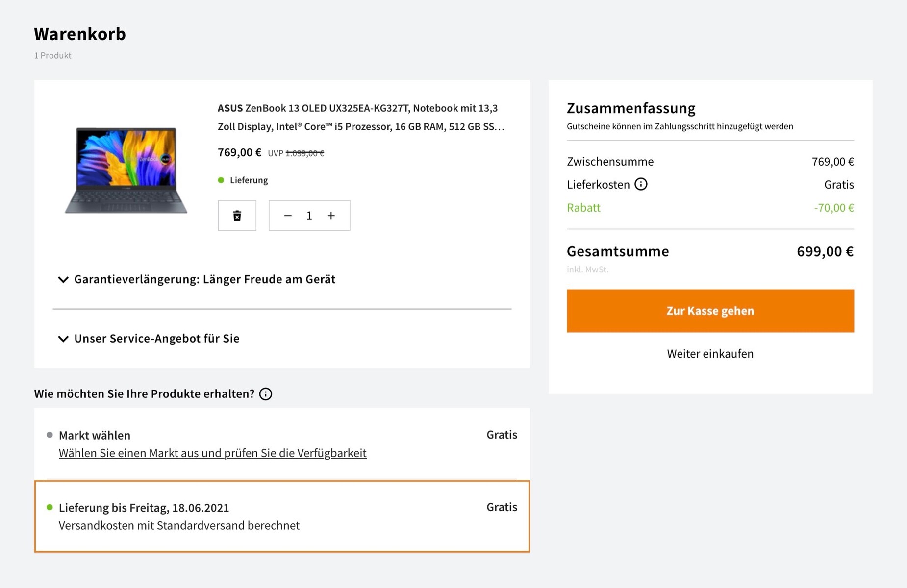907x588 pixels.
Task: Expand the Garantieverlängerung chevron
Action: click(63, 280)
